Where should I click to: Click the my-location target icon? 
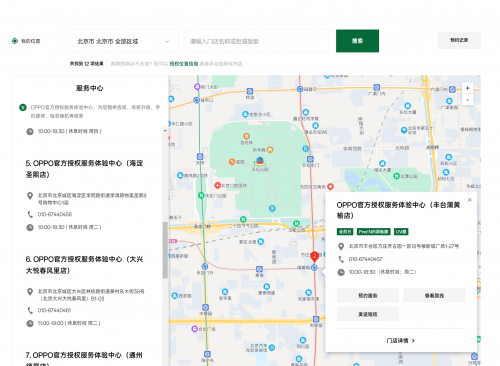(x=15, y=41)
